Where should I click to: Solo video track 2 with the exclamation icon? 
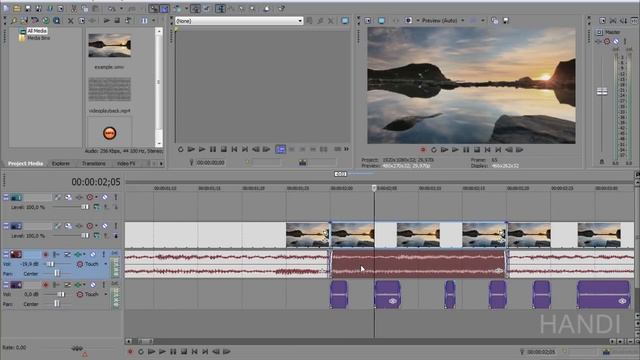tap(116, 226)
